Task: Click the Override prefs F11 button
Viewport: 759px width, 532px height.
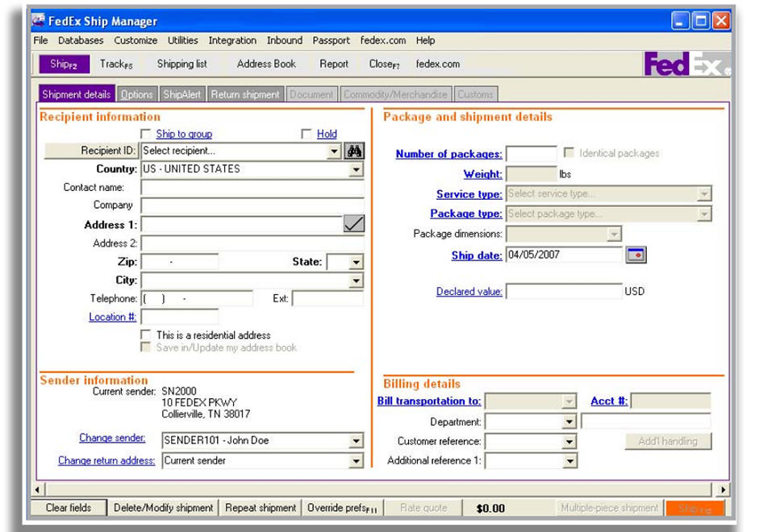Action: [342, 508]
